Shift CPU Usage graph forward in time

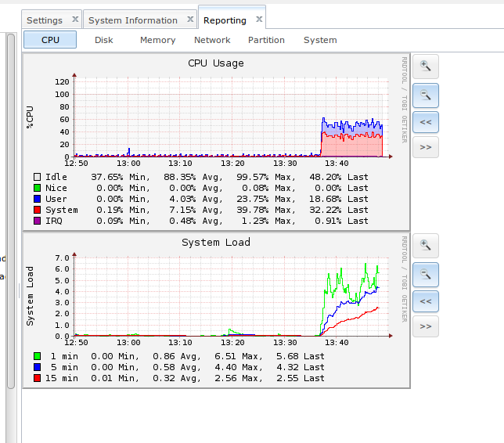(425, 147)
